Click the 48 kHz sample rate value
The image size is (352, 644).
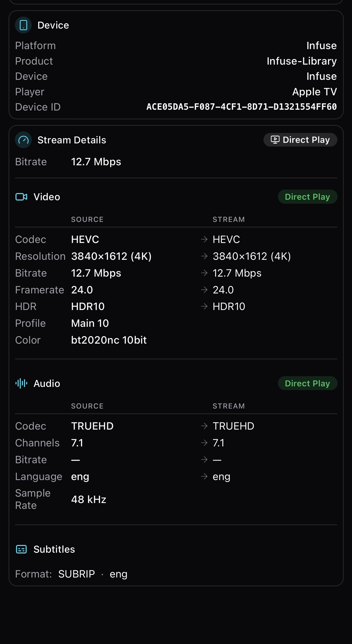(89, 499)
